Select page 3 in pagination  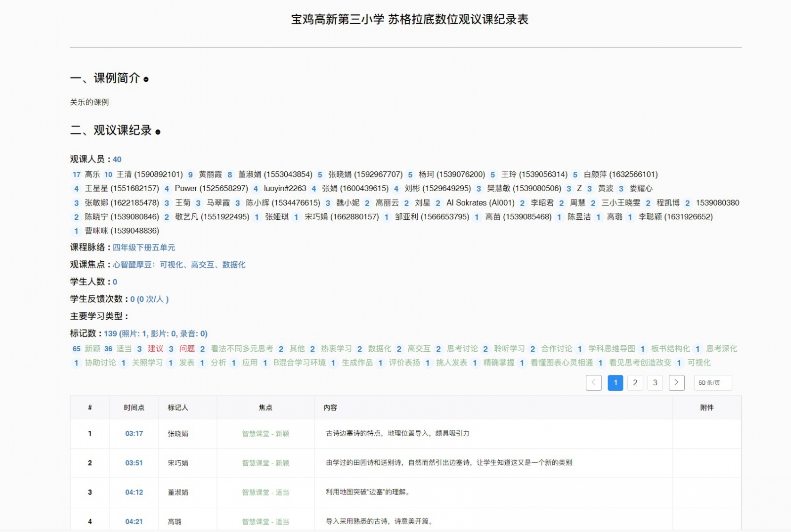(655, 382)
